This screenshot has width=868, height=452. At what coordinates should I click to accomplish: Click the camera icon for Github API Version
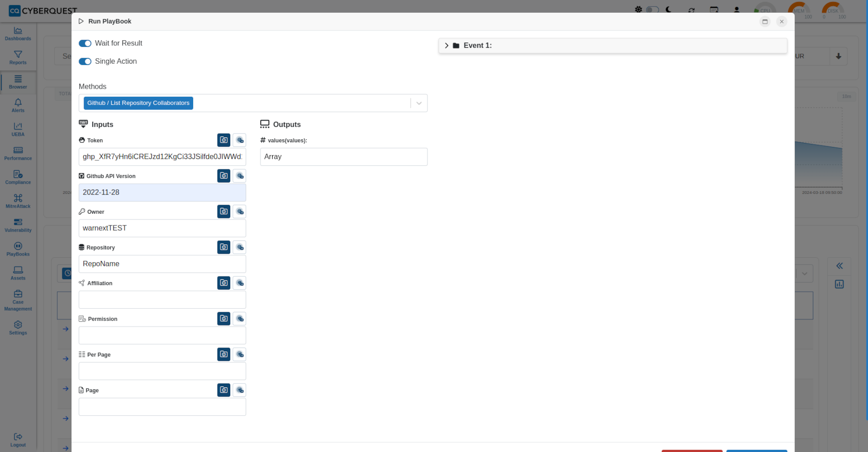click(x=224, y=175)
